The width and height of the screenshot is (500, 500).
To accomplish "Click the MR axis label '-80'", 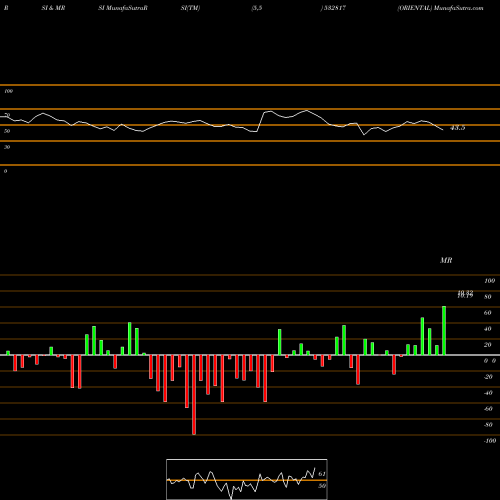I will click(488, 425).
